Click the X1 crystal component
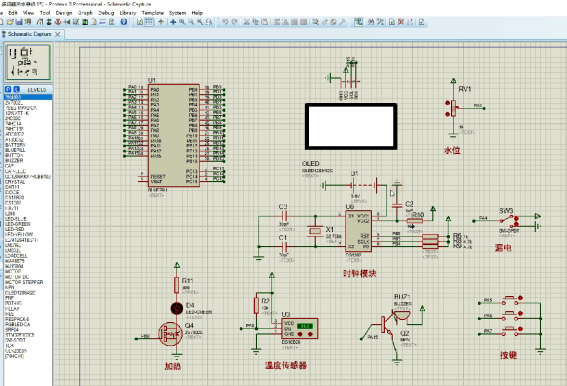 tap(315, 231)
